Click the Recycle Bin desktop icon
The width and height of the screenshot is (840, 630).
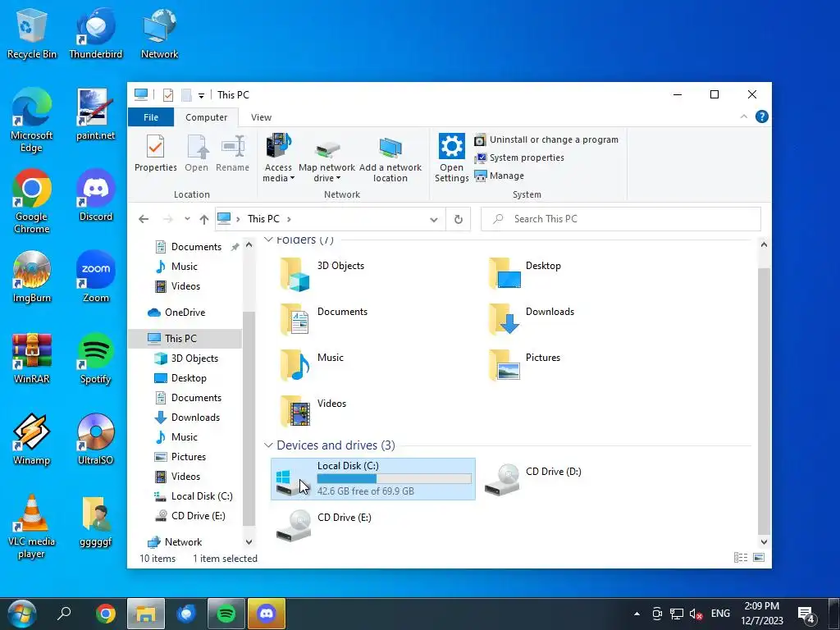tap(32, 34)
